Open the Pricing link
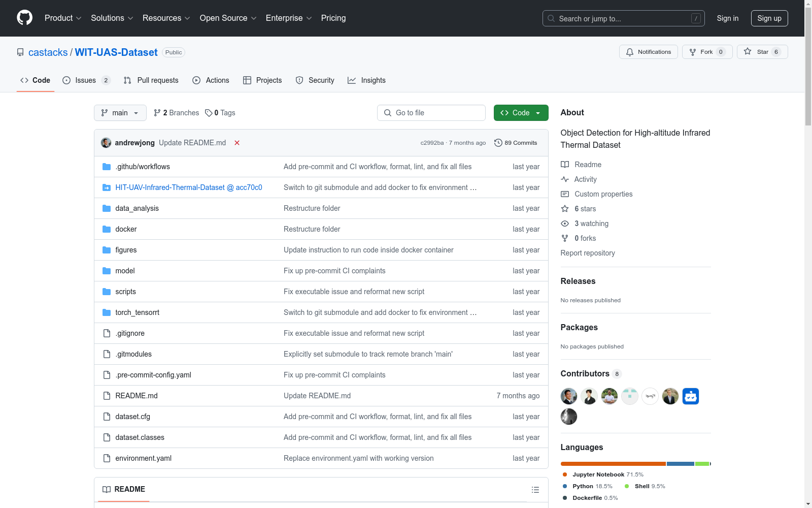Image resolution: width=812 pixels, height=508 pixels. [333, 18]
